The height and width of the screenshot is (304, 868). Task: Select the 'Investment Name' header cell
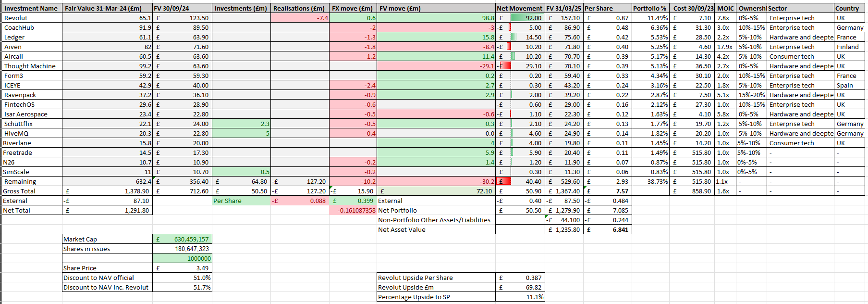(32, 8)
